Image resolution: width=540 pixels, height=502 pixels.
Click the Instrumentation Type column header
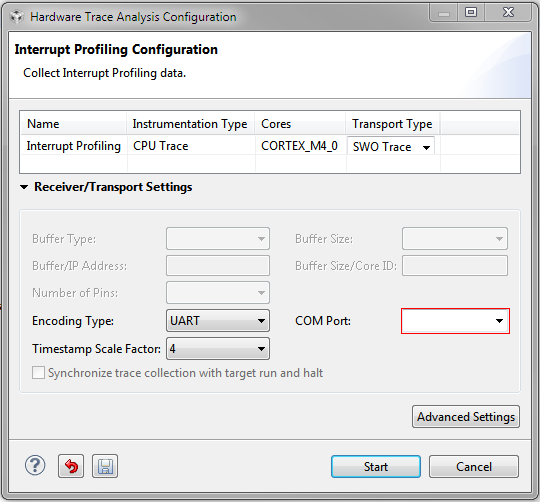(190, 123)
